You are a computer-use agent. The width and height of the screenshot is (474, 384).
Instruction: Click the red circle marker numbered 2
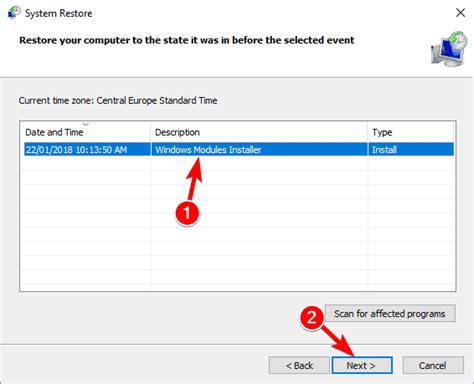coord(311,317)
